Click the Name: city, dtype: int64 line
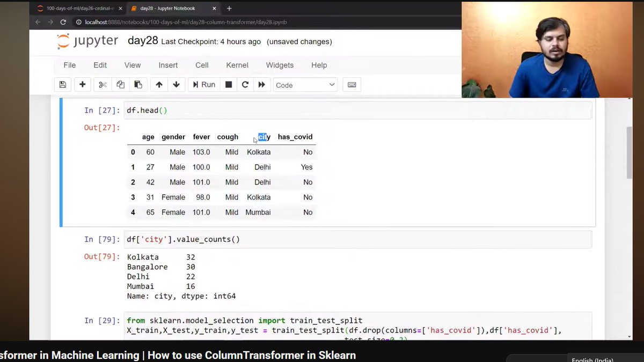The height and width of the screenshot is (362, 644). coord(181,296)
